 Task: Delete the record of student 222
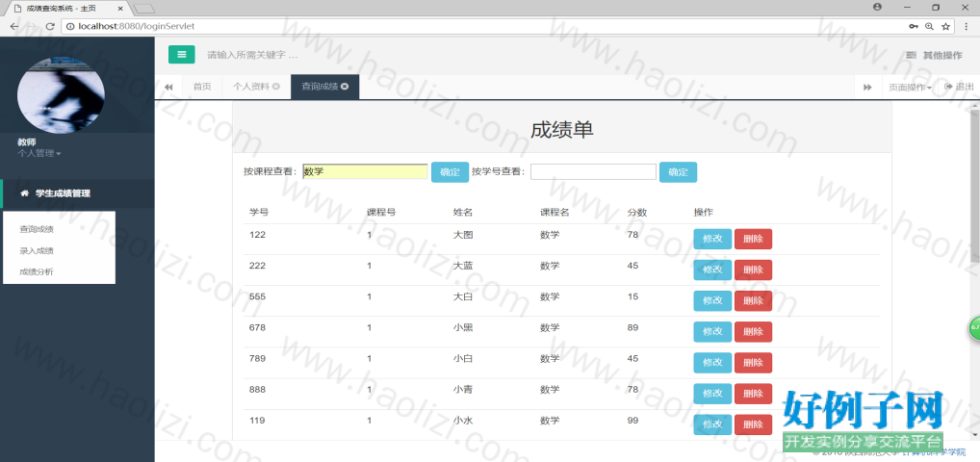click(x=753, y=269)
